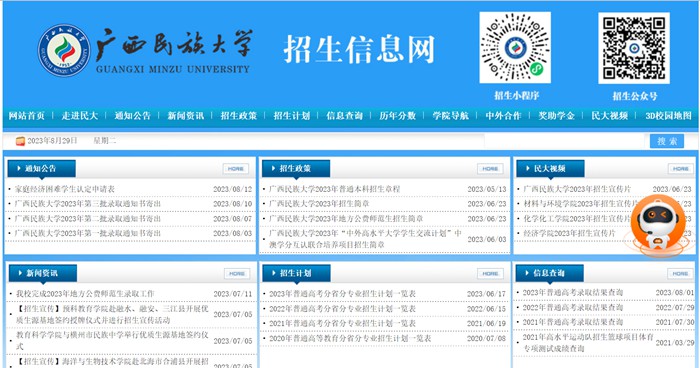This screenshot has height=368, width=700.
Task: Open 化学化工学院2023年招生宣传片 link
Action: [x=576, y=219]
